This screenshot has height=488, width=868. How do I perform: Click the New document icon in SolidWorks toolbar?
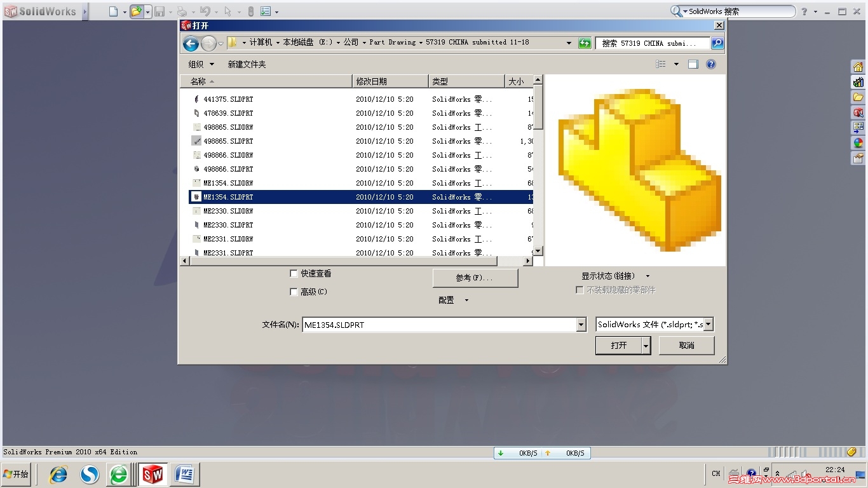(113, 11)
